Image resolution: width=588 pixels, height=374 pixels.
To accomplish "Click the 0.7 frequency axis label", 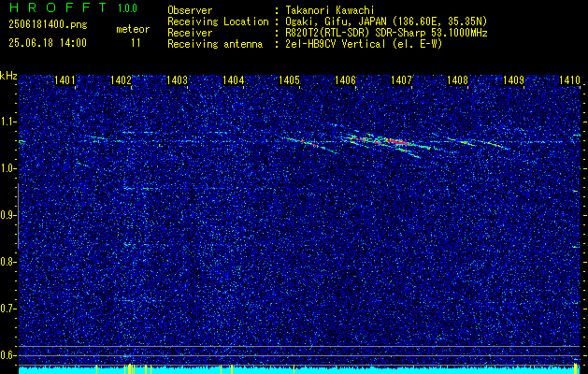I will tap(7, 309).
